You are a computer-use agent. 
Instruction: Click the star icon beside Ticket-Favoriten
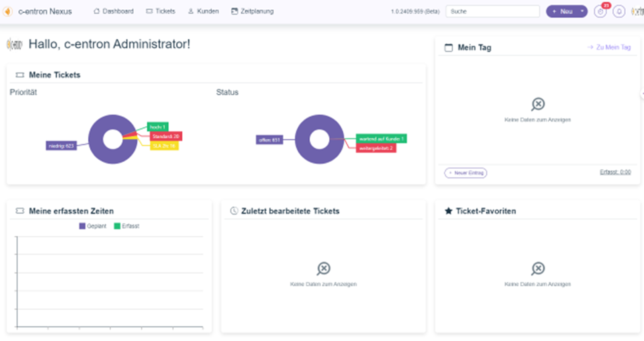click(448, 211)
